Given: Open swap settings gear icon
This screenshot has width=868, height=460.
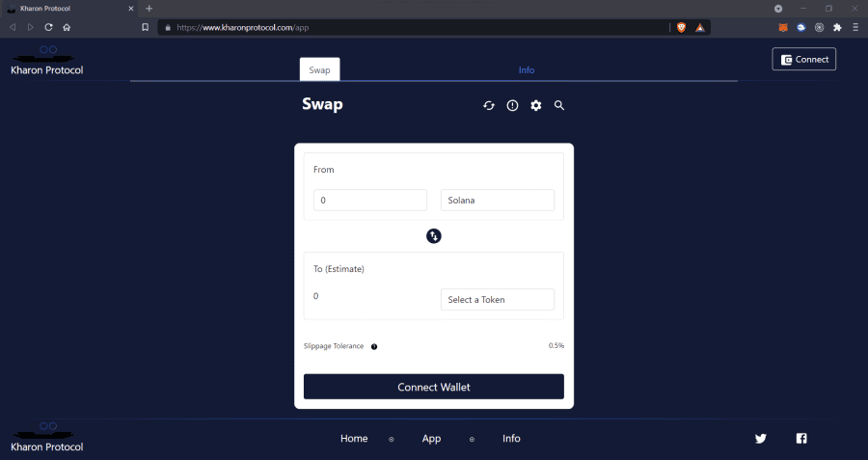Looking at the screenshot, I should click(x=536, y=105).
